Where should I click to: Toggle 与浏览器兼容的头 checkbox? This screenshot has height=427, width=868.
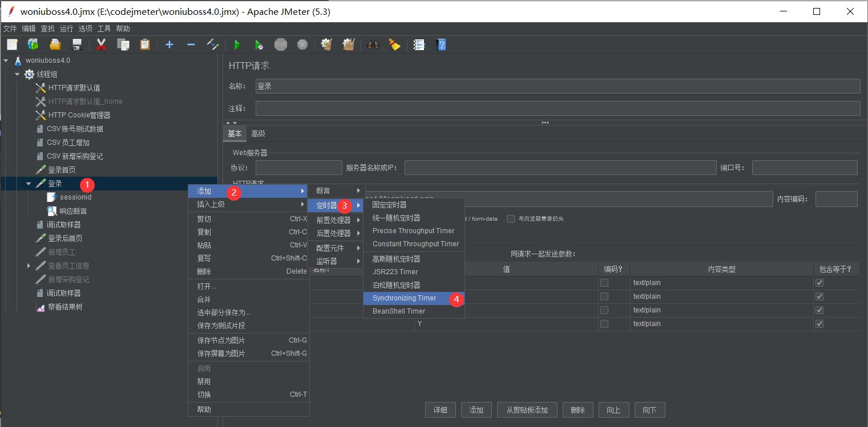click(x=511, y=219)
